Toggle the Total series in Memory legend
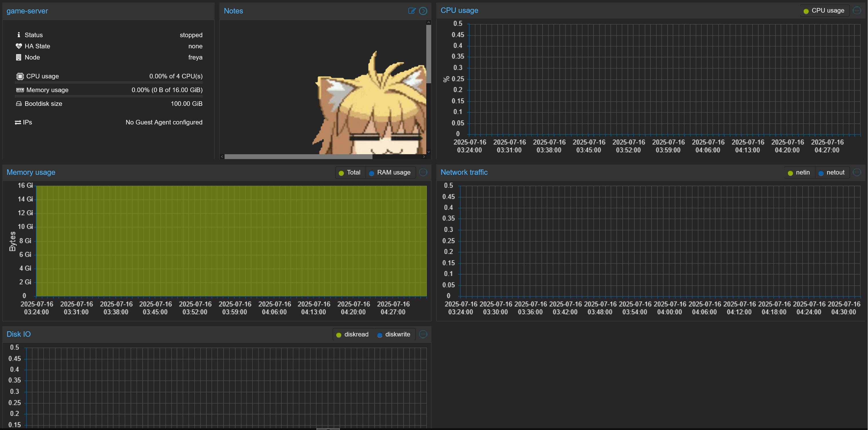 350,173
